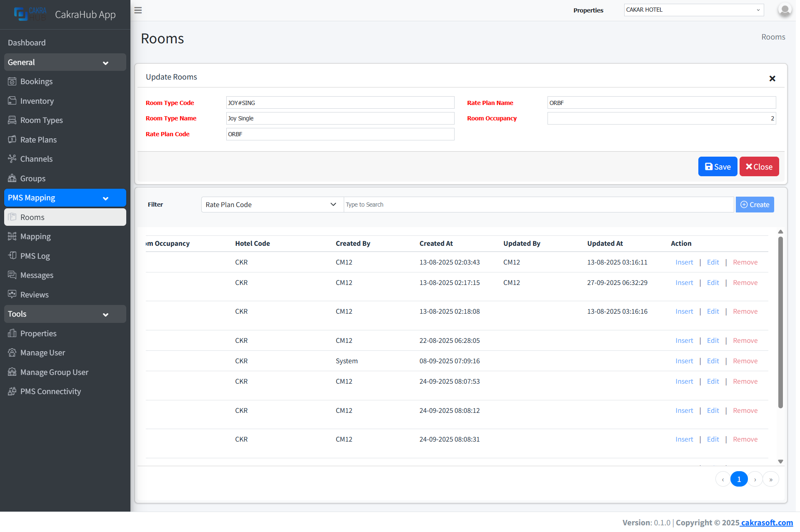Viewport: 800px width, 532px height.
Task: Go to next page in pagination
Action: [x=755, y=480]
